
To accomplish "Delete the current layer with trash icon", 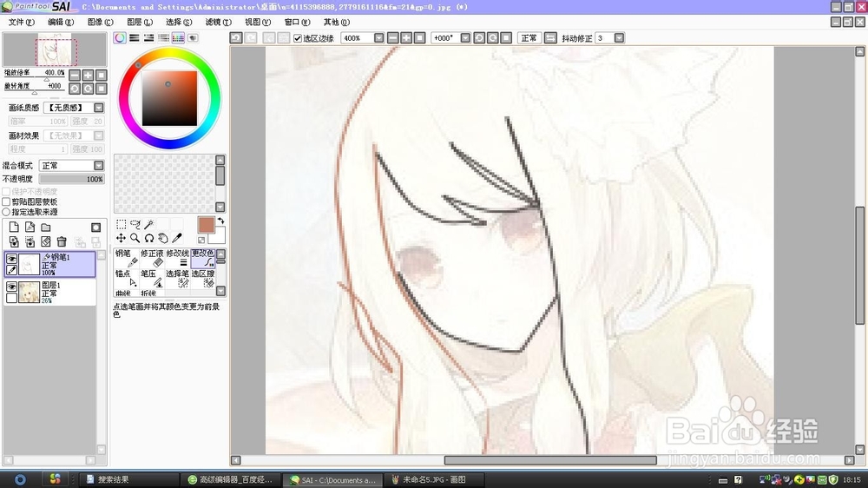I will pyautogui.click(x=62, y=241).
